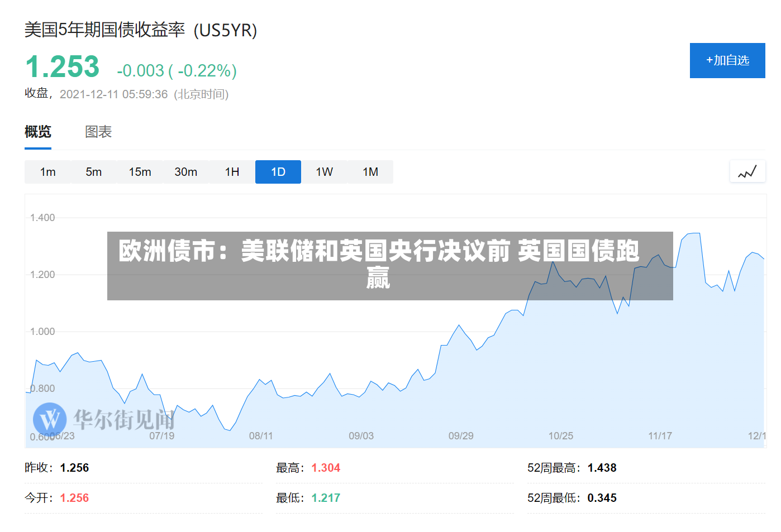Screen dimensions: 781x532
Task: Click the headline 欧洲债市 overlay banner
Action: click(x=390, y=266)
